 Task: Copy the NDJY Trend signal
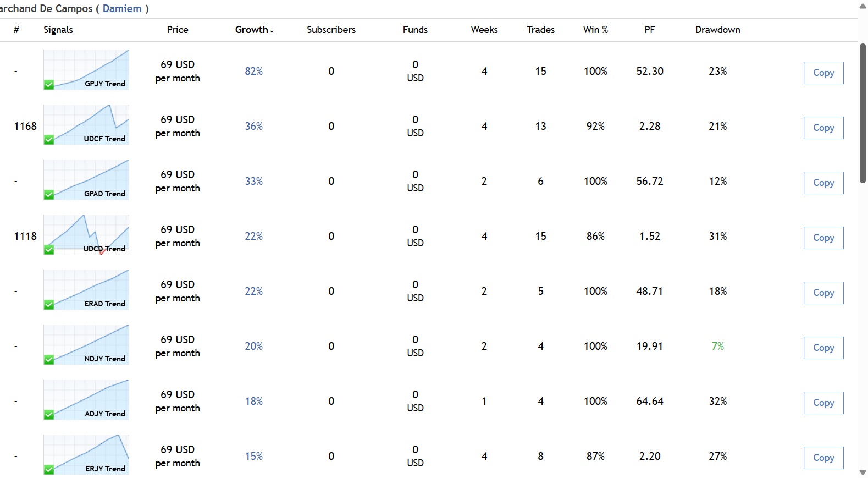(823, 348)
